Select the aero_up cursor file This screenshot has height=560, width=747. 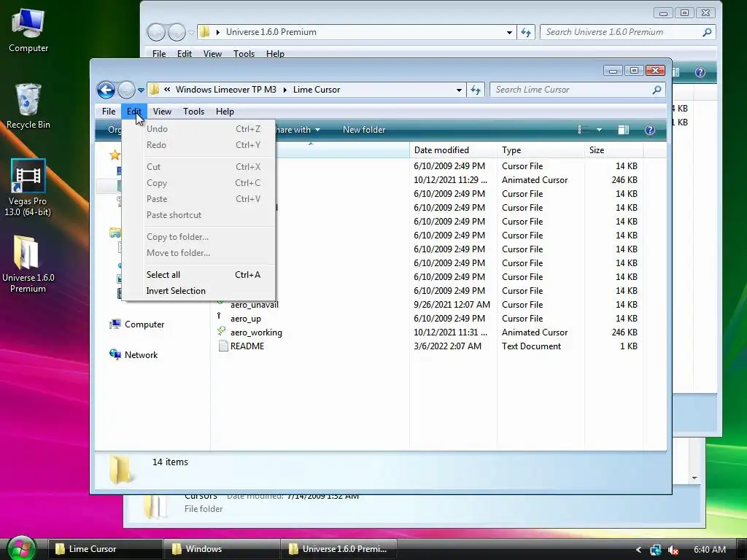coord(246,319)
